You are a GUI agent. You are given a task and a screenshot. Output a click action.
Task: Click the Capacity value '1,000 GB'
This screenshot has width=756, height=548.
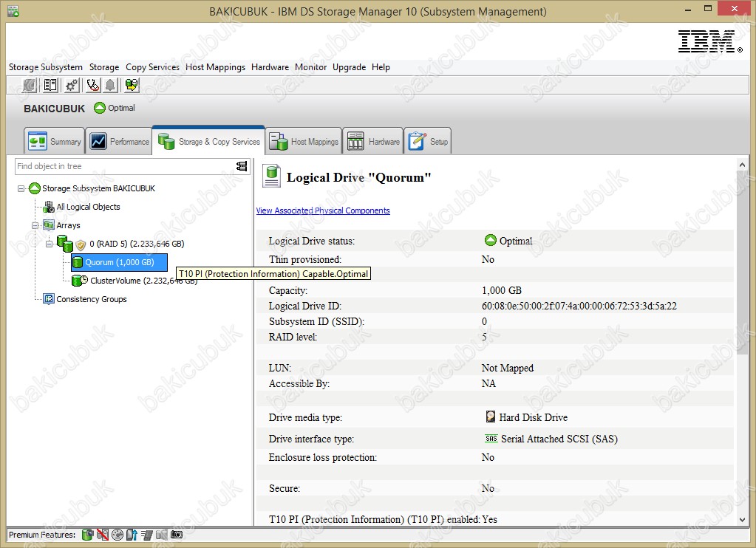pyautogui.click(x=502, y=291)
